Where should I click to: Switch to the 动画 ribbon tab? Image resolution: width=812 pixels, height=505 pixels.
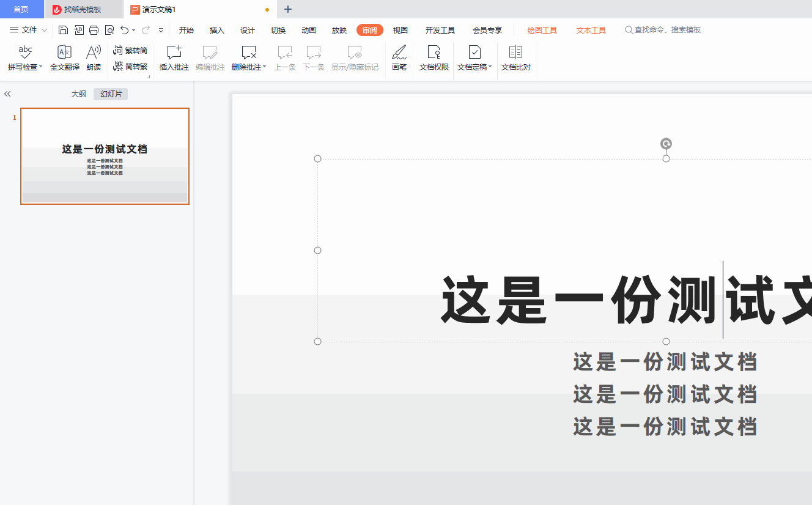click(309, 30)
